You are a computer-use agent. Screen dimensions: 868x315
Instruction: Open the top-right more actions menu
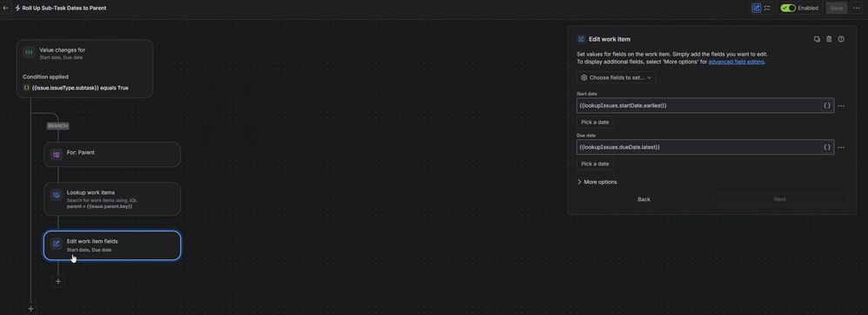(858, 8)
